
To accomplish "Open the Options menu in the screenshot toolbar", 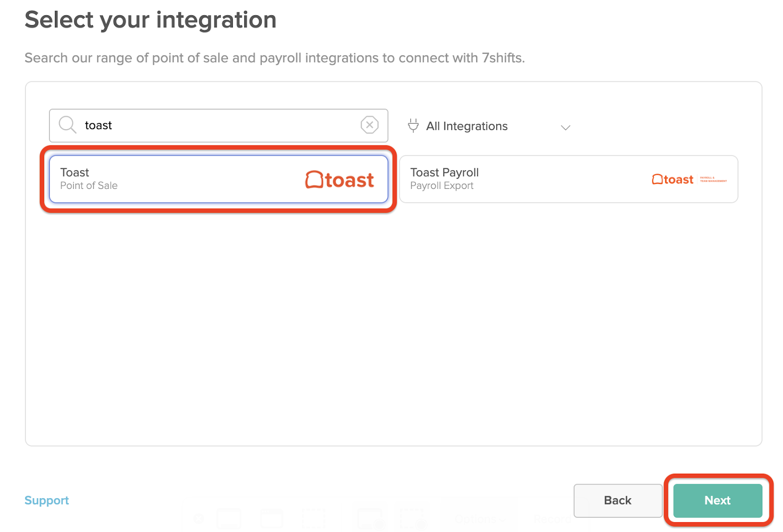I will point(476,519).
